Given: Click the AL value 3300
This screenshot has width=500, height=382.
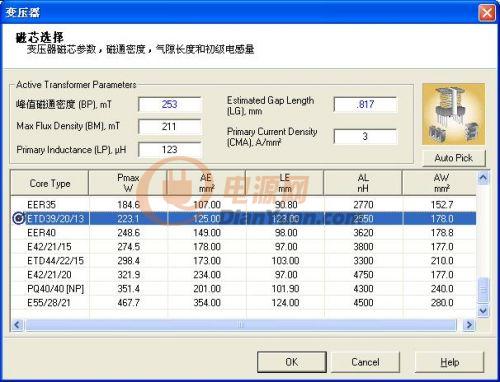Looking at the screenshot, I should [363, 261].
